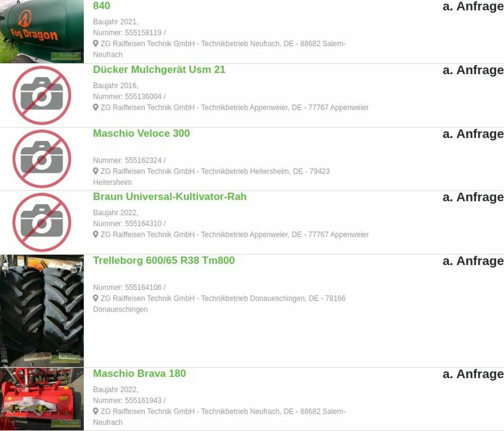Click location pin icon in Heitersheim listing
Screen dimensions: 504x431
96,171
